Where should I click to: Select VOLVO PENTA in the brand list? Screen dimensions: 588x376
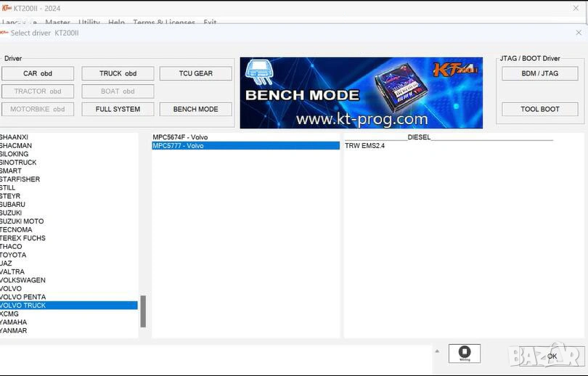[x=23, y=297]
